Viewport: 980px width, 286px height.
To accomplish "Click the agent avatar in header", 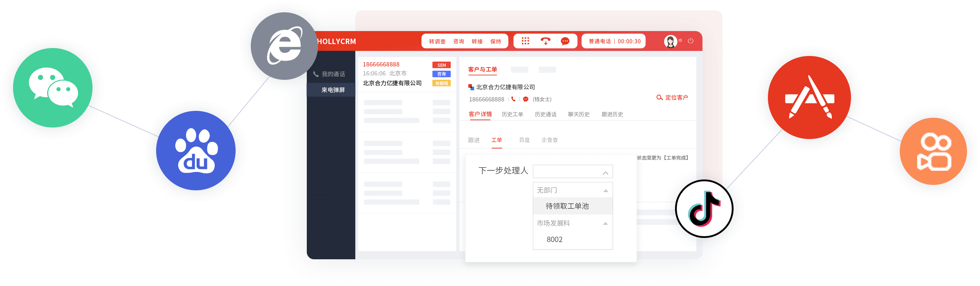I will (x=670, y=42).
